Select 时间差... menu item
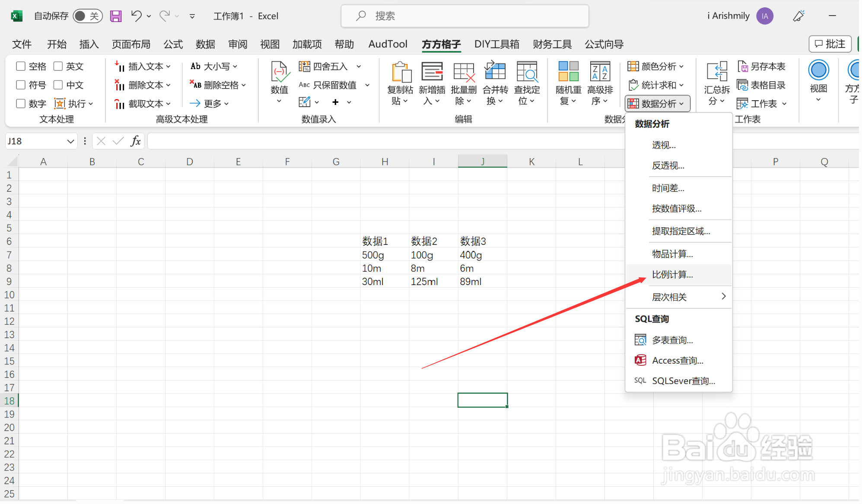862x504 pixels. pyautogui.click(x=678, y=188)
